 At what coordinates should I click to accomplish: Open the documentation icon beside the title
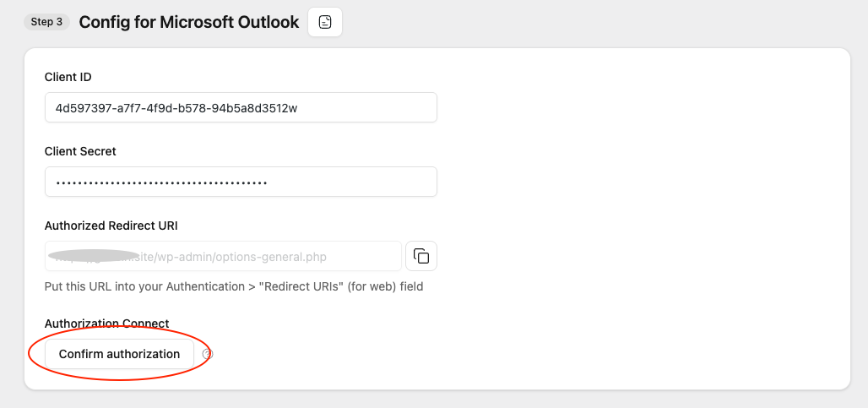(x=325, y=22)
